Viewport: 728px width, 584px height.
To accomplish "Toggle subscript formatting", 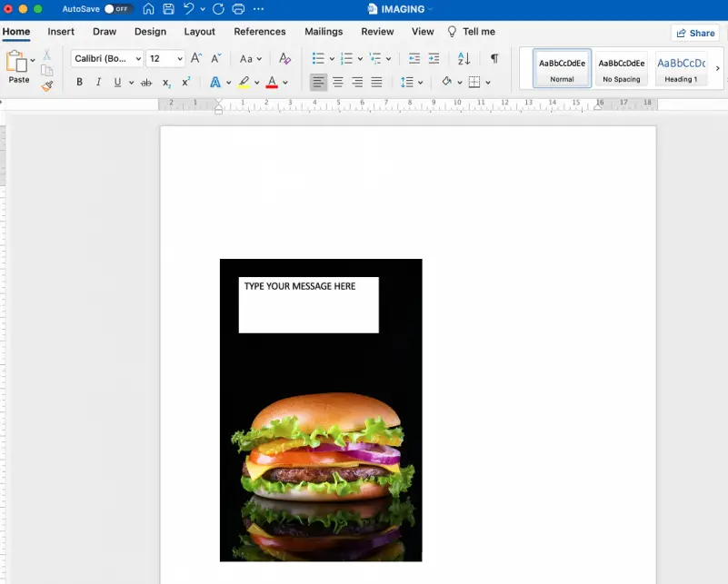I will (166, 83).
